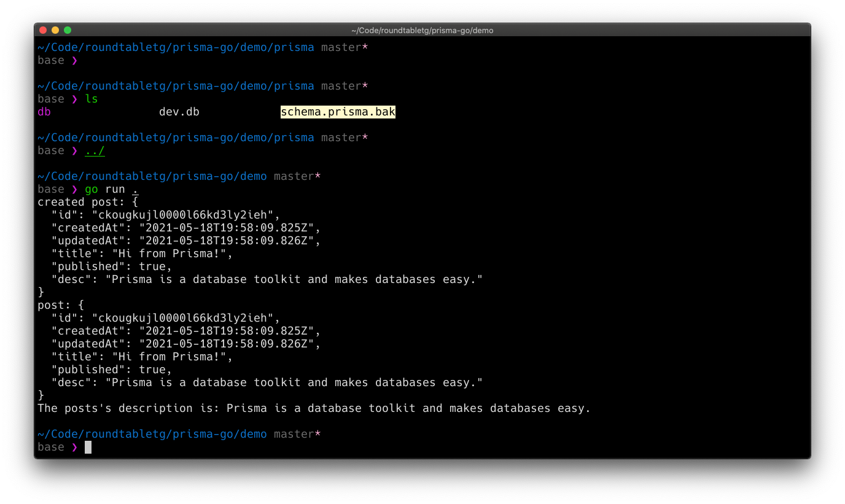Click the underlined '../' command

point(95,150)
